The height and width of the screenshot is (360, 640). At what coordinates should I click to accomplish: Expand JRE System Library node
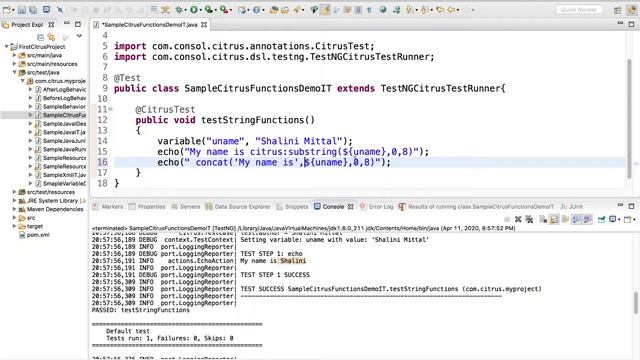(x=15, y=200)
